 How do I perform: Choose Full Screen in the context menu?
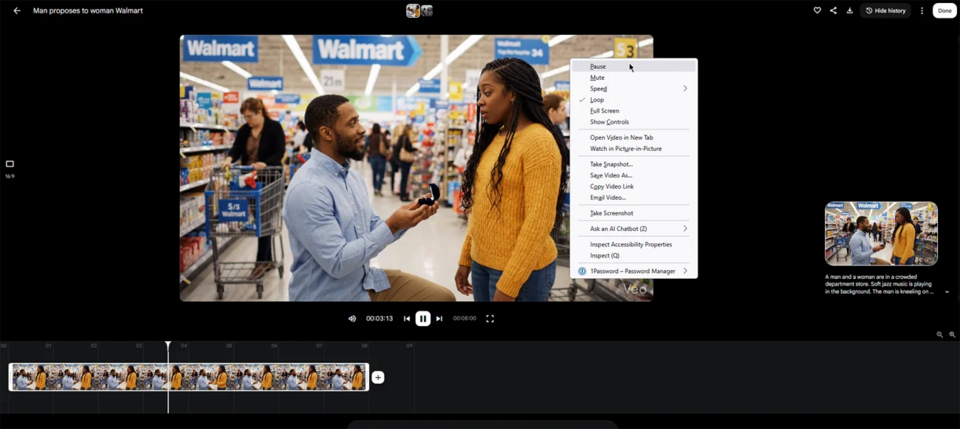tap(634, 111)
